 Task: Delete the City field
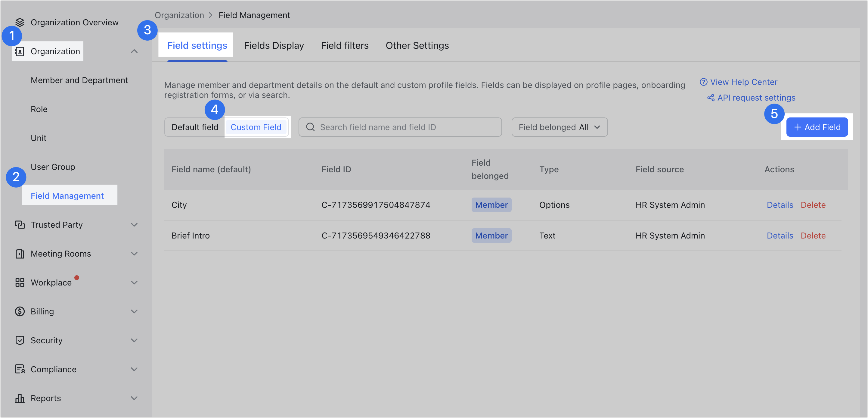(813, 205)
